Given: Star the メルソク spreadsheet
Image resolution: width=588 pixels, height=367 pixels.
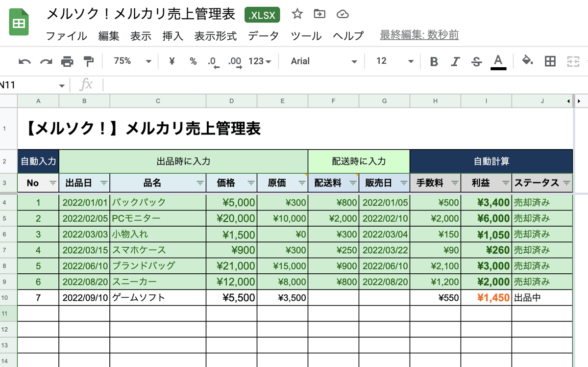Looking at the screenshot, I should (297, 15).
